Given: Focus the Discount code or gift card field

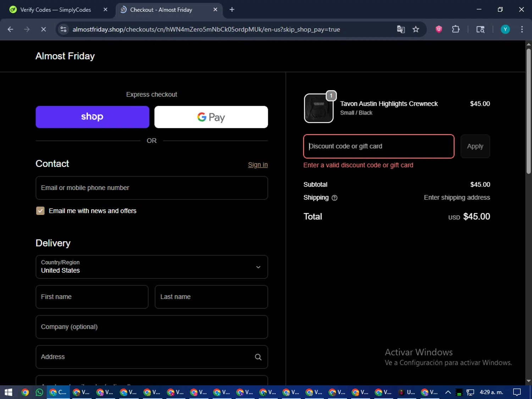Looking at the screenshot, I should pyautogui.click(x=379, y=146).
